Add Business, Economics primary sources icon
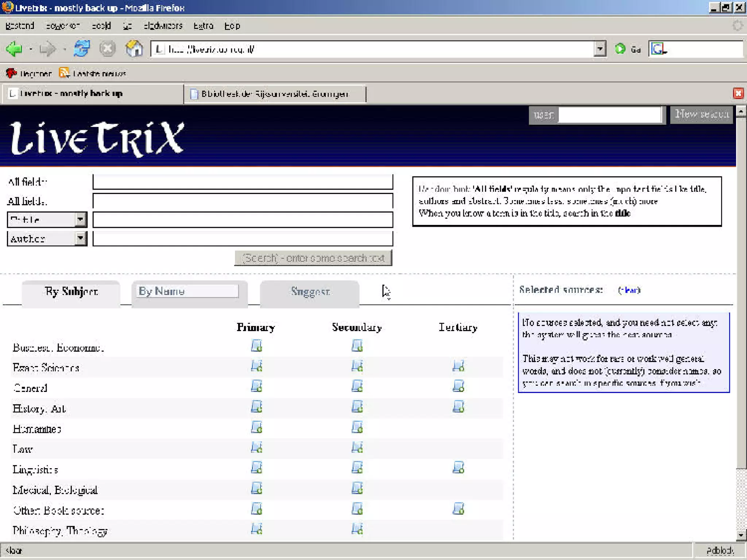 coord(256,346)
